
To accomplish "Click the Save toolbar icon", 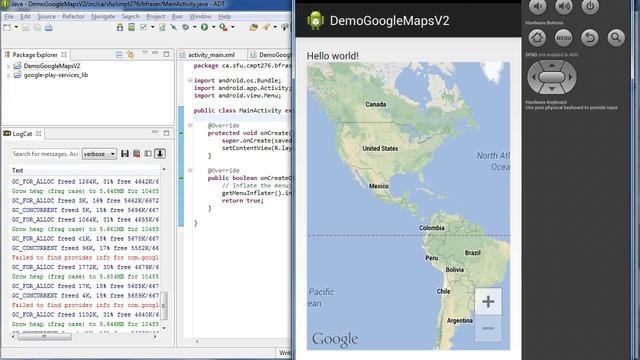I will (x=25, y=27).
